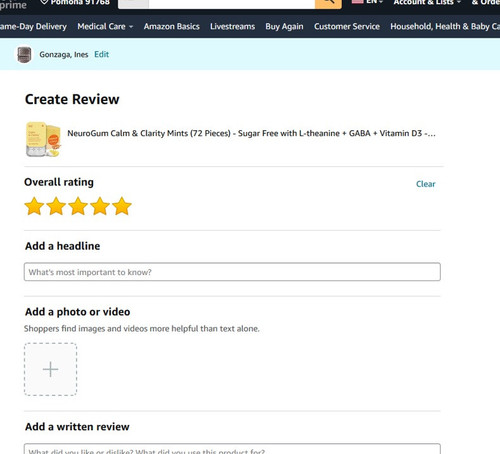This screenshot has width=500, height=454.
Task: Click the location pin Pomona 91768
Action: click(75, 3)
